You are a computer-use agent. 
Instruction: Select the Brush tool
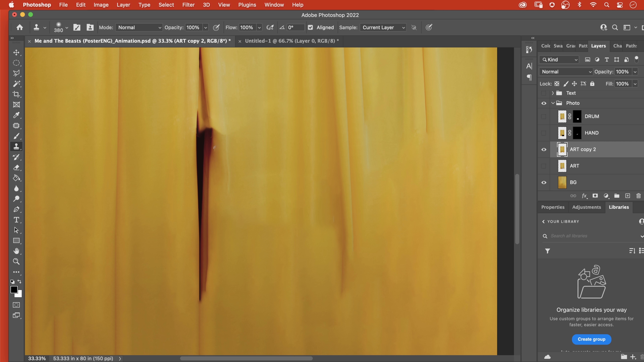click(16, 136)
